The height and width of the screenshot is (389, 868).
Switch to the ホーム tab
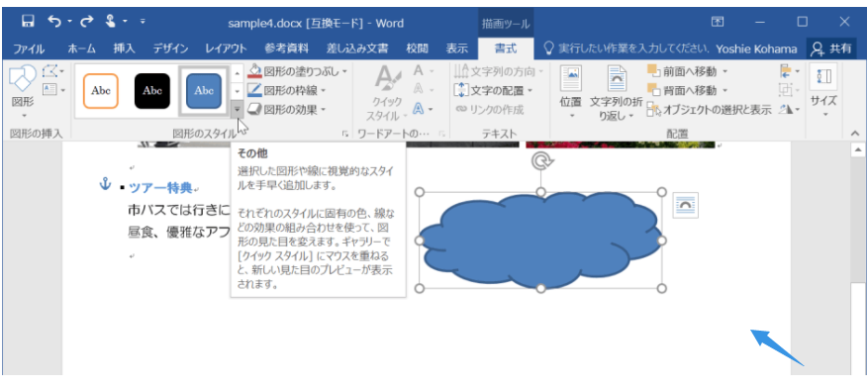[x=81, y=49]
